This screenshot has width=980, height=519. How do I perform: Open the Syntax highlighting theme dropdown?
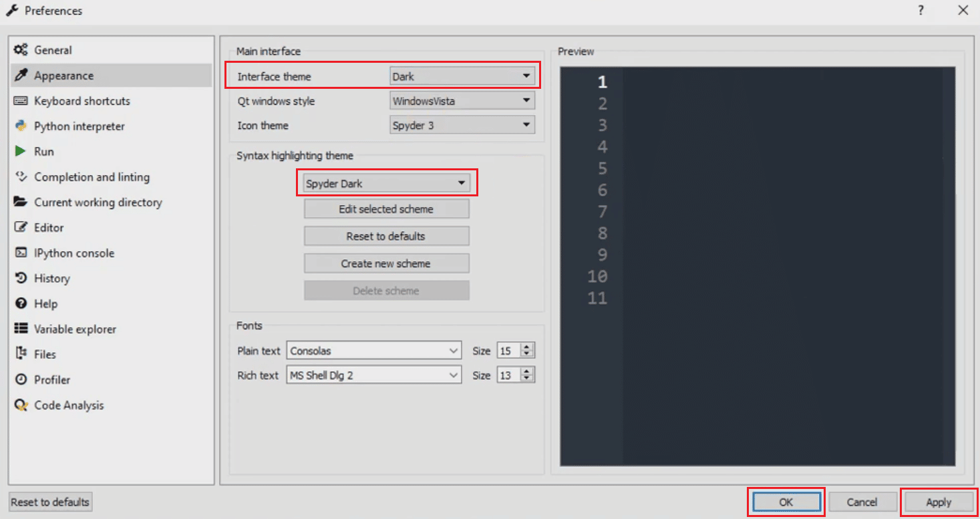387,182
